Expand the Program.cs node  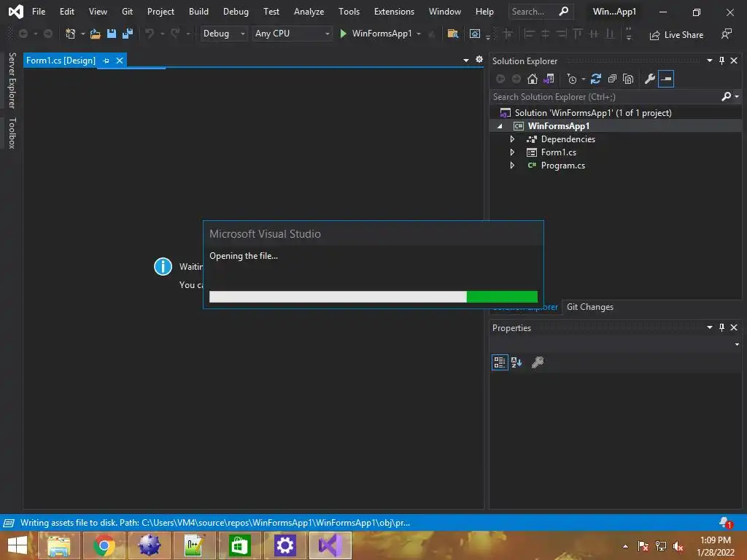[x=512, y=166]
